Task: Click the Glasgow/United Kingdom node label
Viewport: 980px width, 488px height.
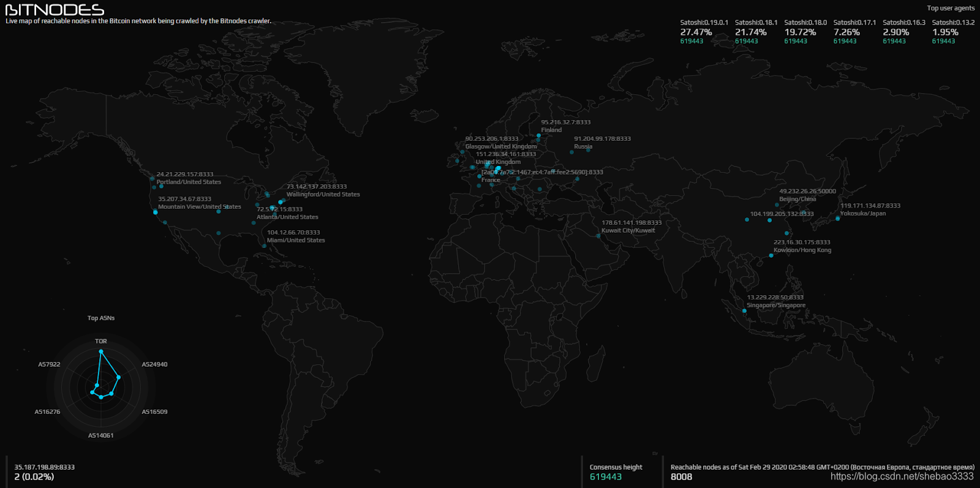Action: pos(500,146)
